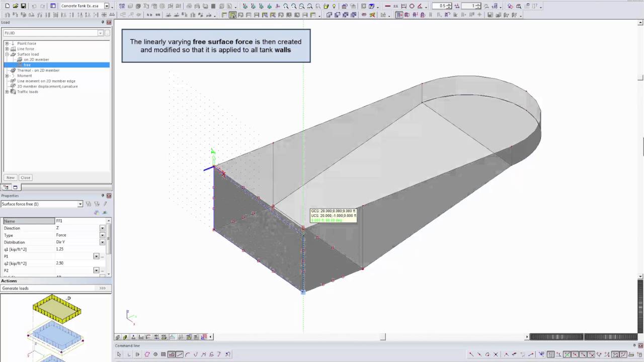
Task: Expand the Line force tree node
Action: [7, 49]
